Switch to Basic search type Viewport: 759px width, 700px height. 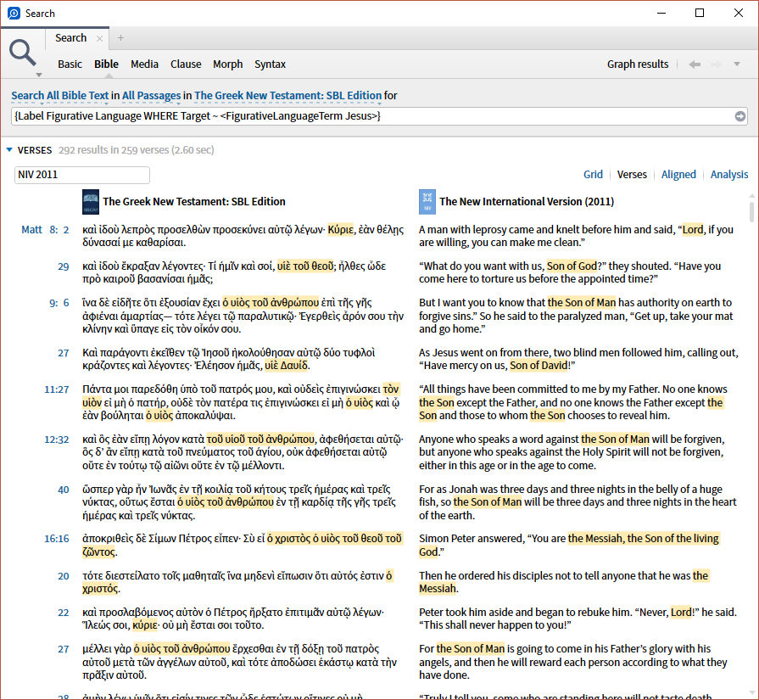70,64
